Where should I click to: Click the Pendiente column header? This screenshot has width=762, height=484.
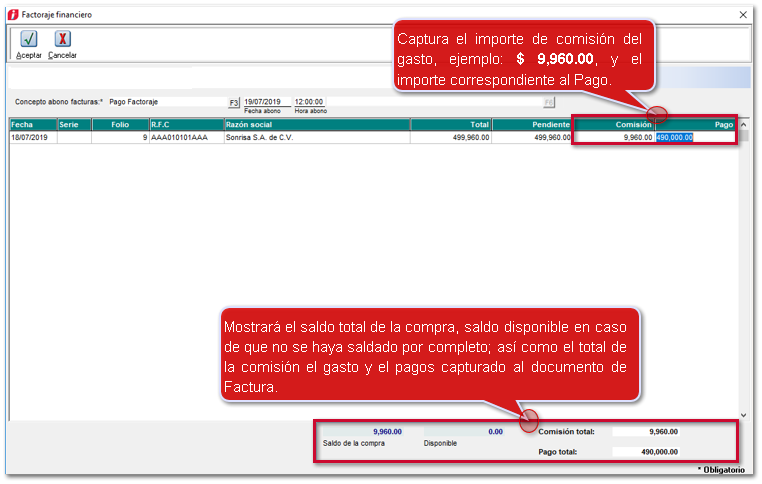(x=531, y=125)
